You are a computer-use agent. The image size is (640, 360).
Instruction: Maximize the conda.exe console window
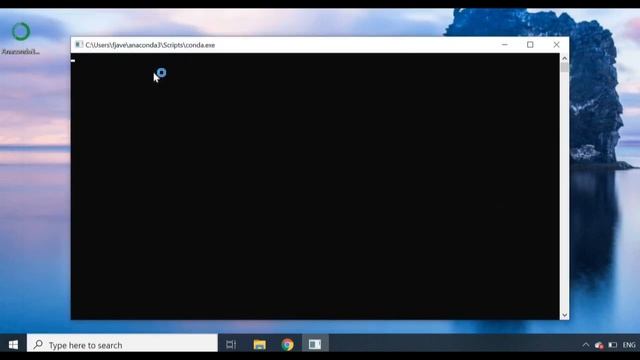[530, 44]
